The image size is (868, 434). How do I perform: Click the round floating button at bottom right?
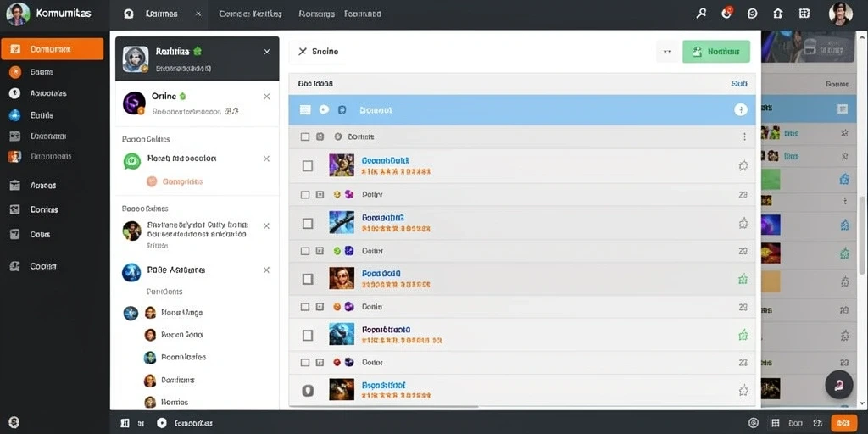tap(838, 385)
